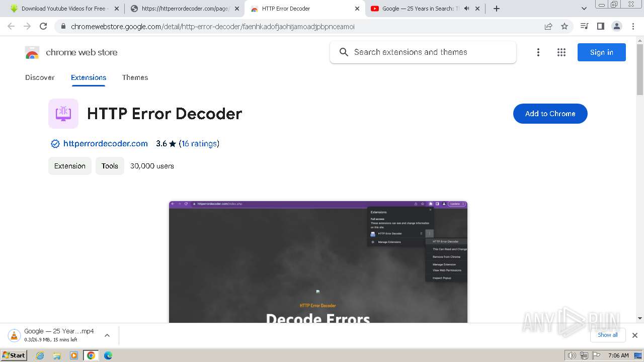644x362 pixels.
Task: Click the downloaded Google 25 Year mp4 item
Action: (x=59, y=335)
